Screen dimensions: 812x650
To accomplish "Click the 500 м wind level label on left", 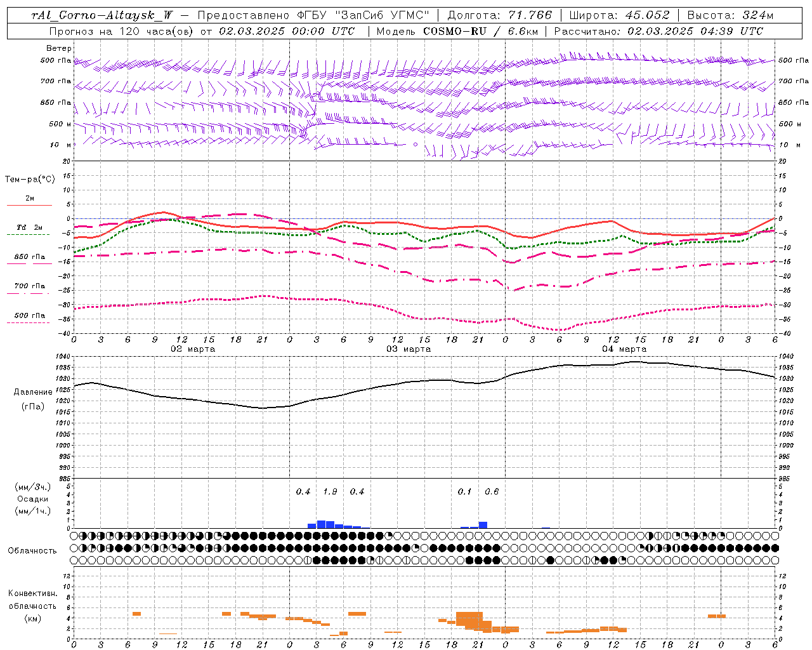I will tap(60, 124).
